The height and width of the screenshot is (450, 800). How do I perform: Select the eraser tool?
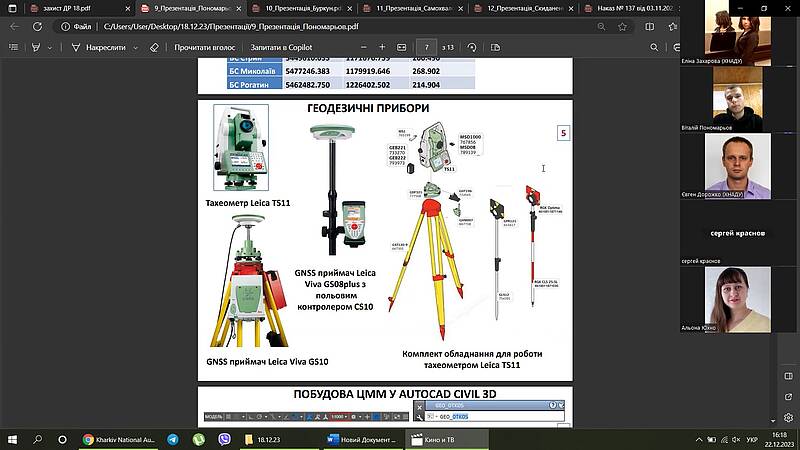coord(155,47)
